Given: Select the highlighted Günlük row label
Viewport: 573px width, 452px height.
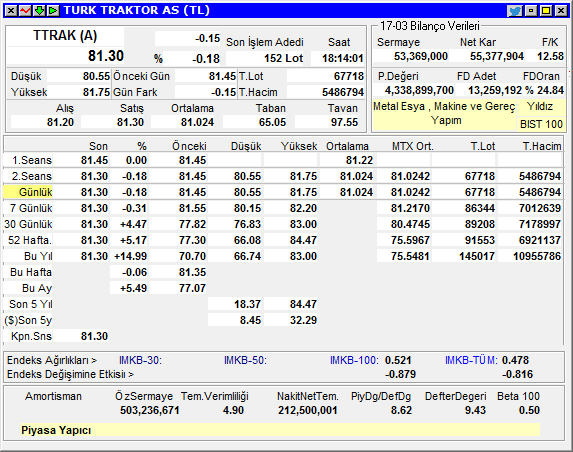Looking at the screenshot, I should 28,192.
